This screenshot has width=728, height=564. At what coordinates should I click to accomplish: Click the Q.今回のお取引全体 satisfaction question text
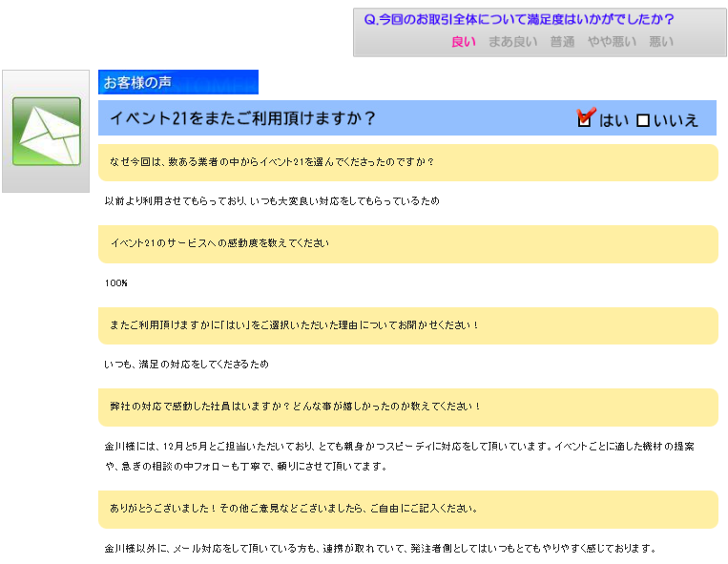[x=519, y=19]
